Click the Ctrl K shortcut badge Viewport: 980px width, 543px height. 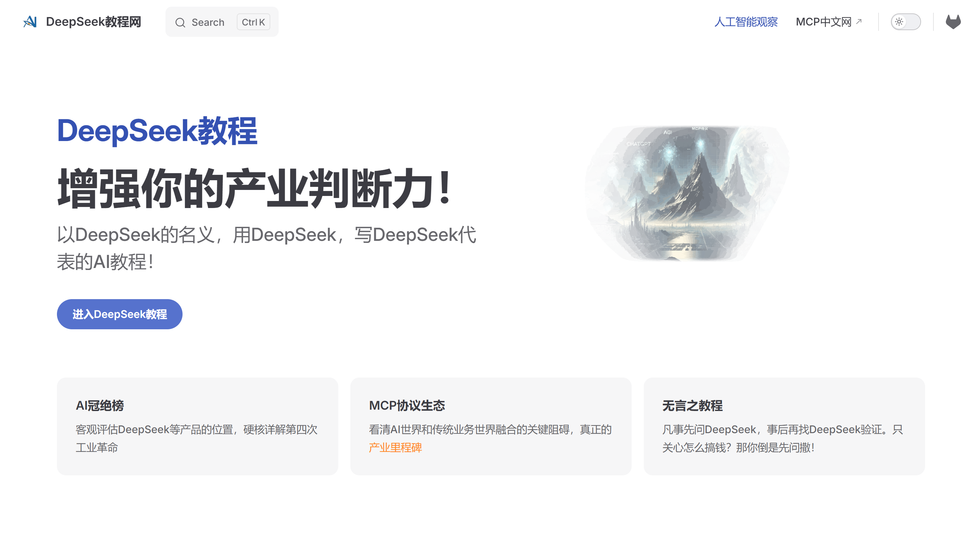[x=253, y=22]
